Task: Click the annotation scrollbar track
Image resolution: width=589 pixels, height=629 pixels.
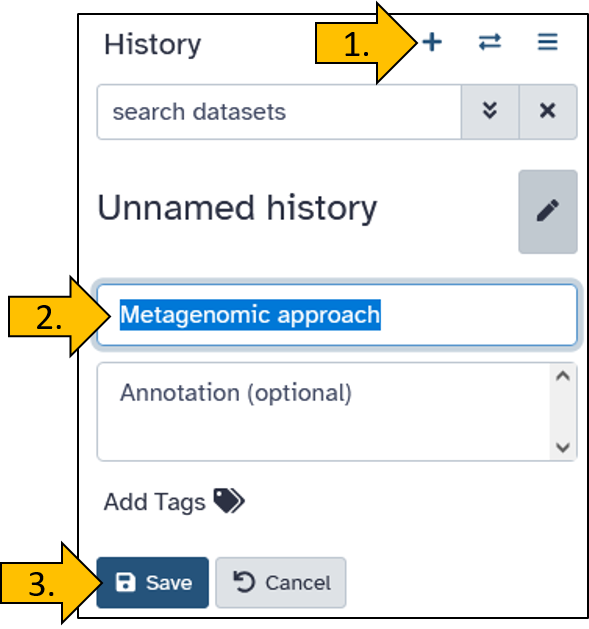Action: pos(563,412)
